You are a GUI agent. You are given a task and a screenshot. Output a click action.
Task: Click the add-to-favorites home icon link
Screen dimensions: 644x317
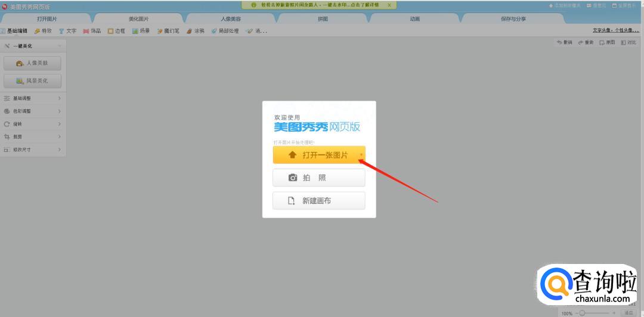coord(565,6)
